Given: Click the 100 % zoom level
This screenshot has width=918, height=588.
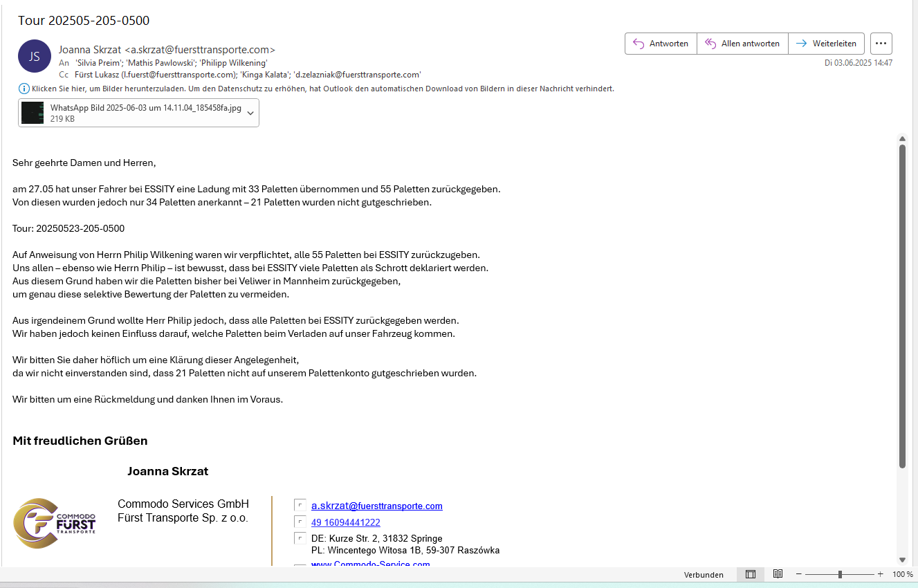Looking at the screenshot, I should point(903,575).
